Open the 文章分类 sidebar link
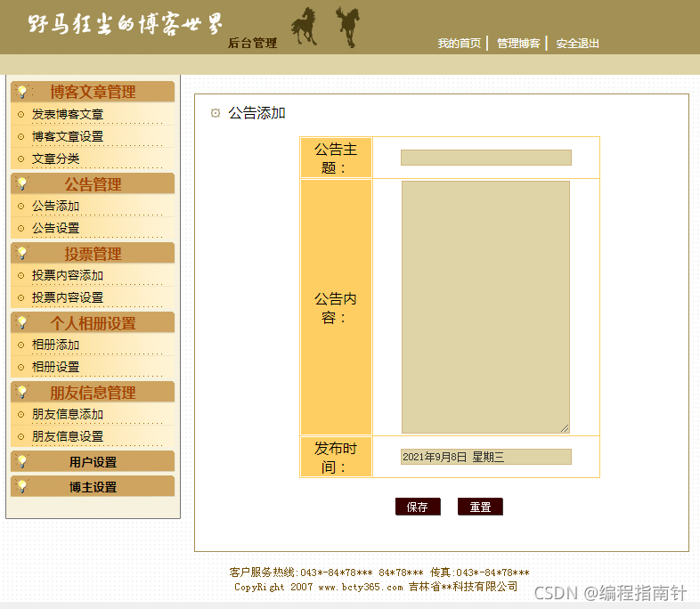The width and height of the screenshot is (700, 609). pyautogui.click(x=55, y=158)
